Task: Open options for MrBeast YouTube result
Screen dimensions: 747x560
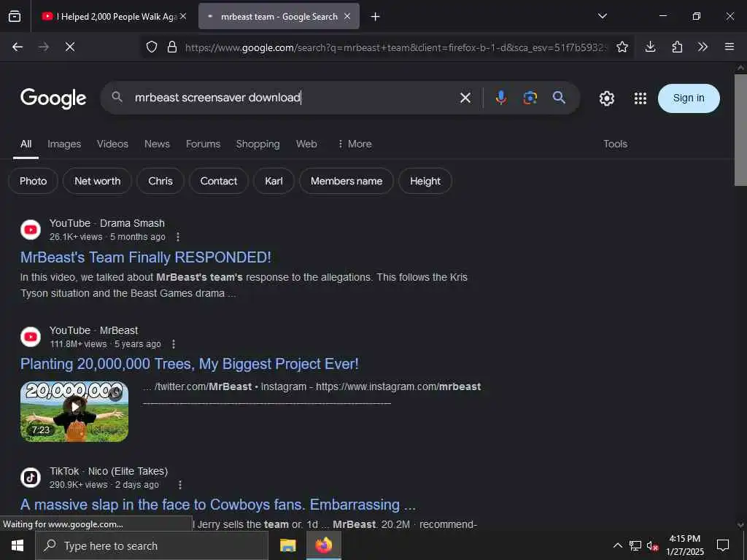Action: click(x=174, y=344)
